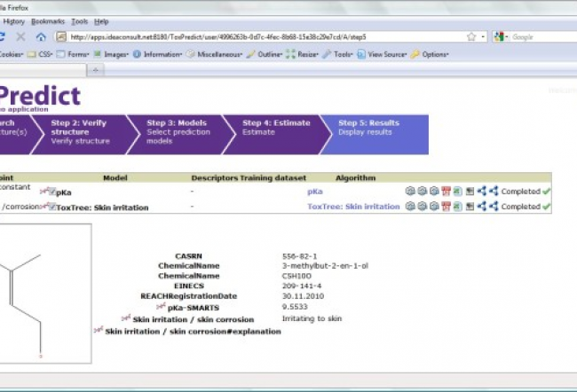Click the second hexagon icon in the pKa row
Image resolution: width=577 pixels, height=392 pixels.
[422, 191]
